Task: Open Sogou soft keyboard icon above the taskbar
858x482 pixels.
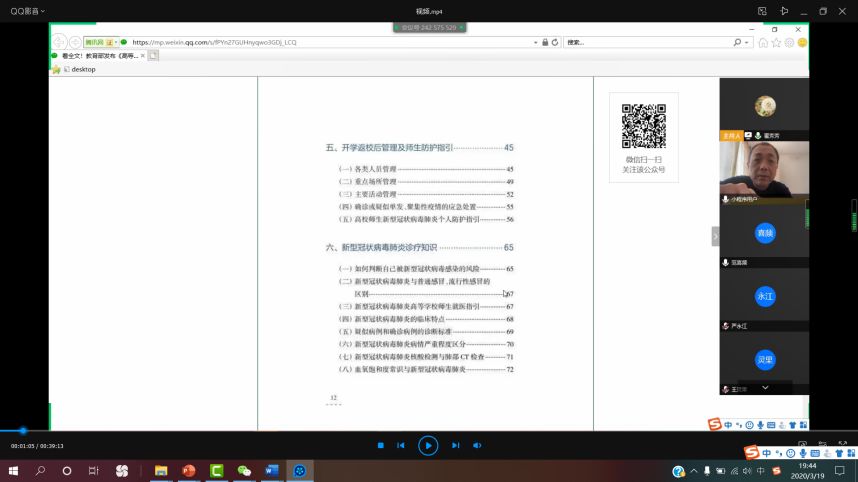Action: point(815,453)
